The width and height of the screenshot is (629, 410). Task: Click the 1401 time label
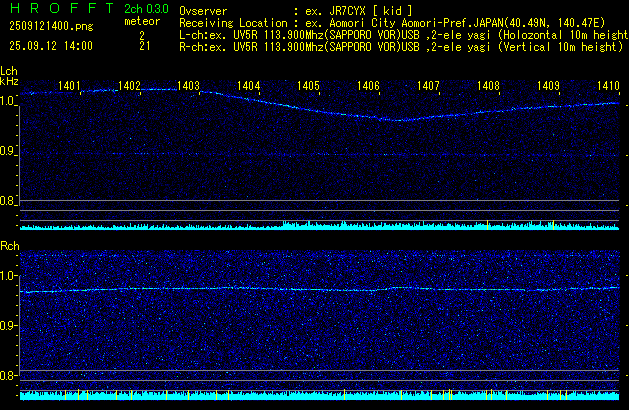tap(69, 86)
